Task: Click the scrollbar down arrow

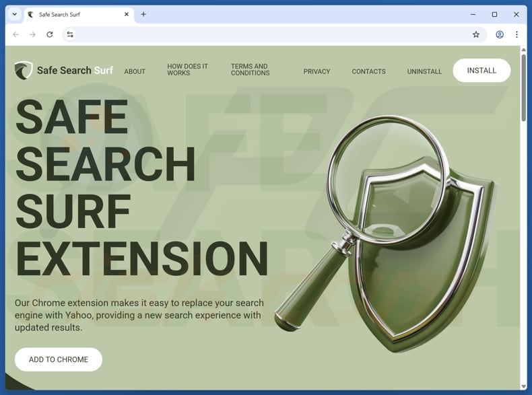Action: click(x=523, y=386)
